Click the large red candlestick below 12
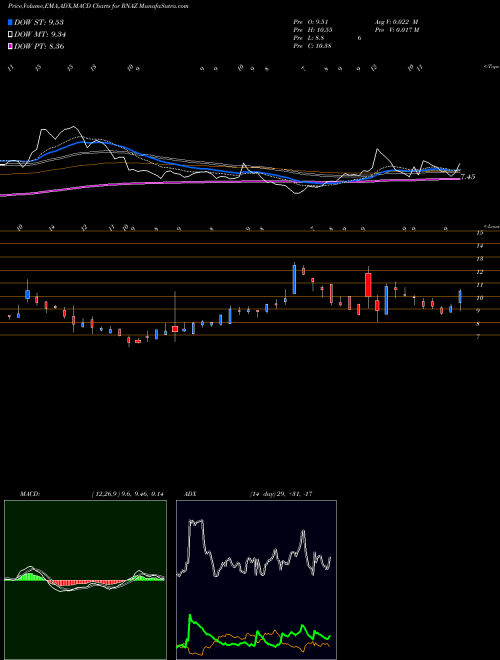Viewport: 500px width, 660px height. [x=368, y=285]
